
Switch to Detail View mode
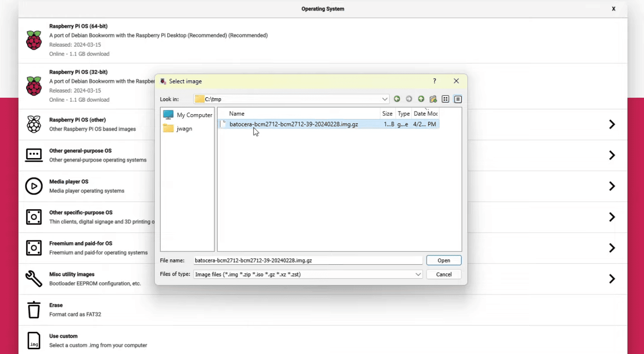(x=458, y=99)
